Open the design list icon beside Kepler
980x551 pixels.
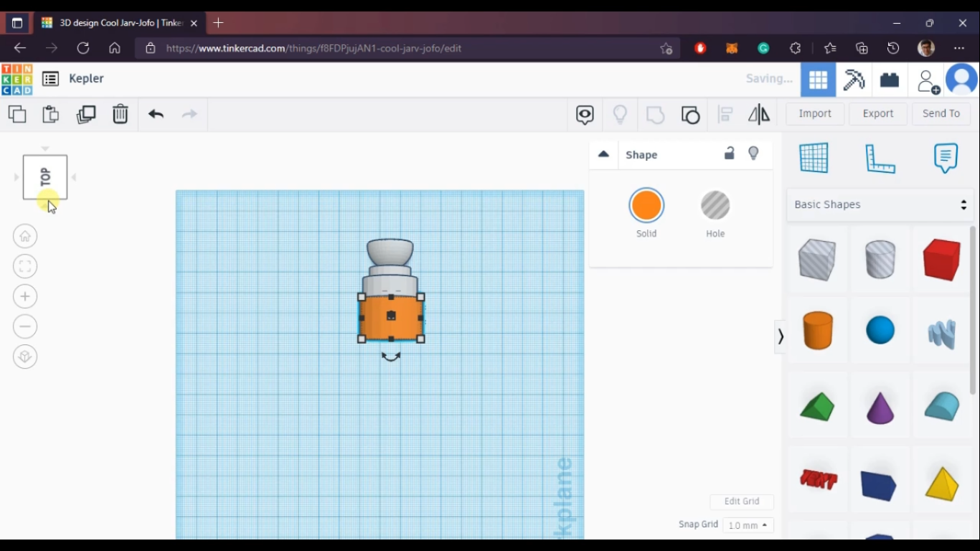click(50, 79)
